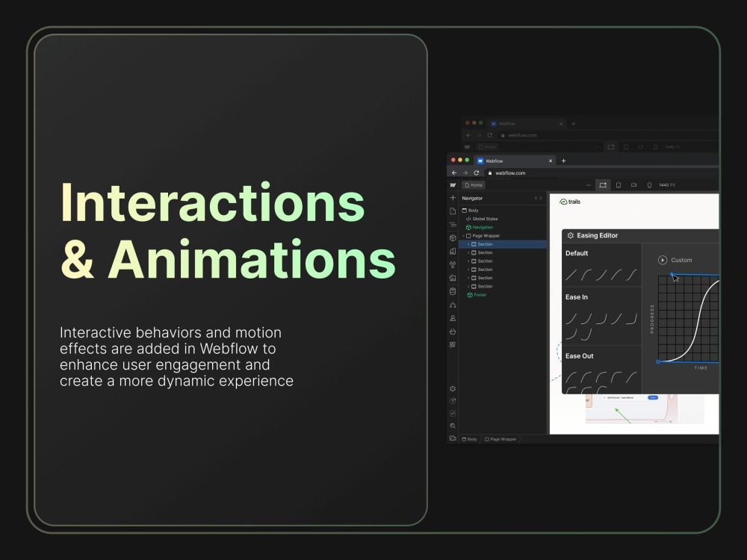Click the upper blue bezier handle
747x560 pixels.
point(672,274)
